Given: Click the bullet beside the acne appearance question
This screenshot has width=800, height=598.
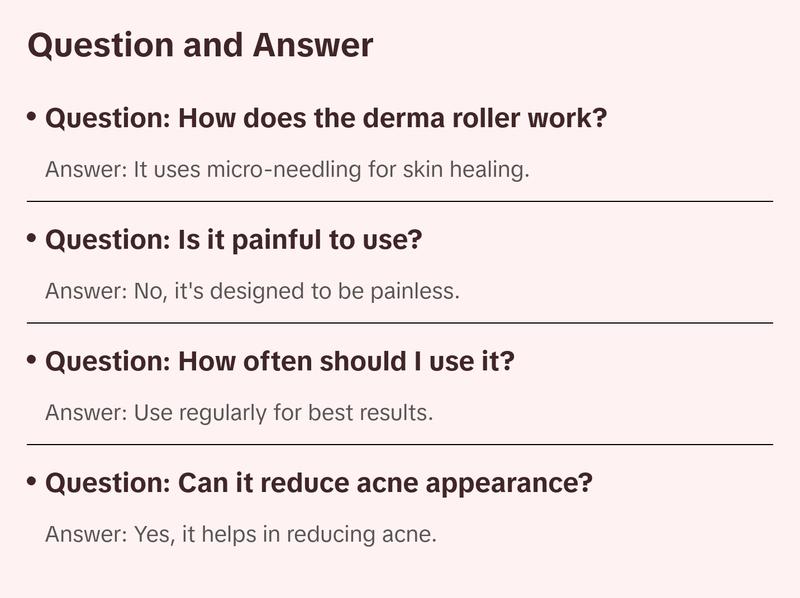Looking at the screenshot, I should pos(32,481).
